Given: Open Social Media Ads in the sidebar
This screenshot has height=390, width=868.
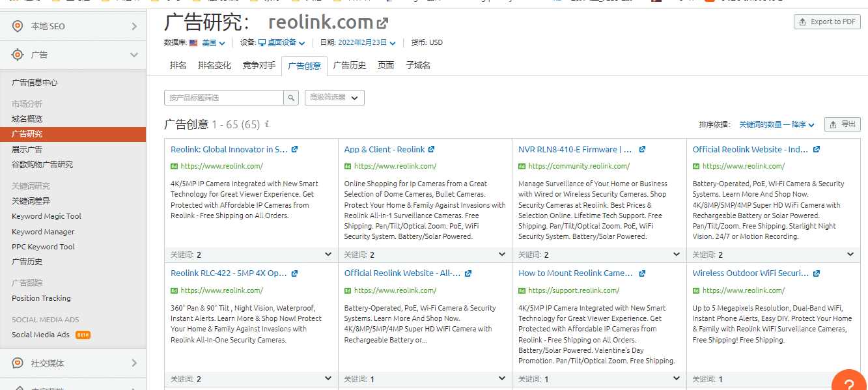Looking at the screenshot, I should click(40, 335).
